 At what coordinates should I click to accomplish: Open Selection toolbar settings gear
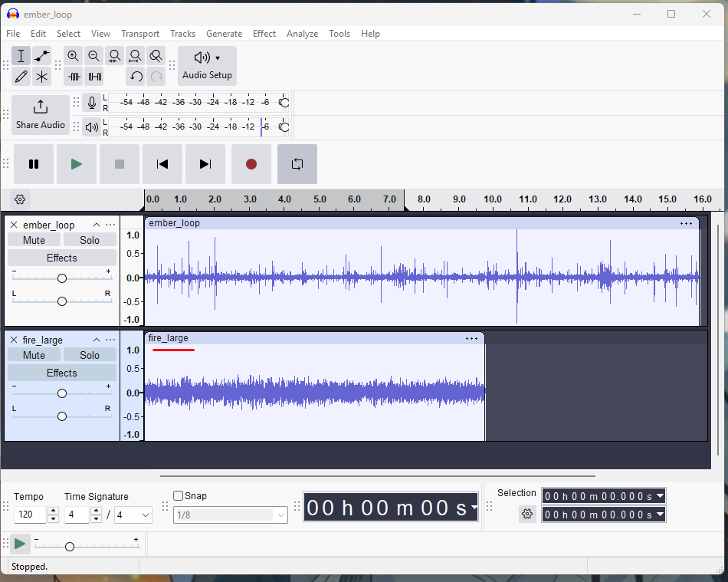pyautogui.click(x=527, y=514)
